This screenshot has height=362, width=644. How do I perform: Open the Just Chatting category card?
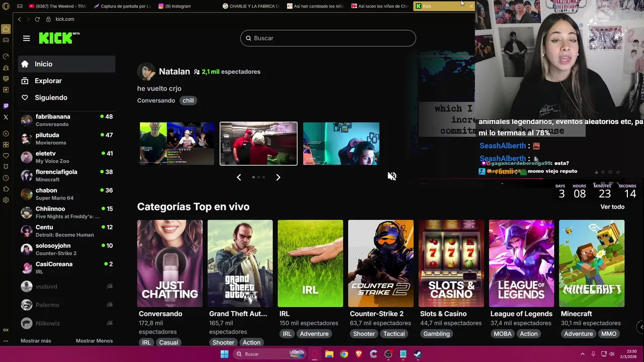[x=170, y=263]
